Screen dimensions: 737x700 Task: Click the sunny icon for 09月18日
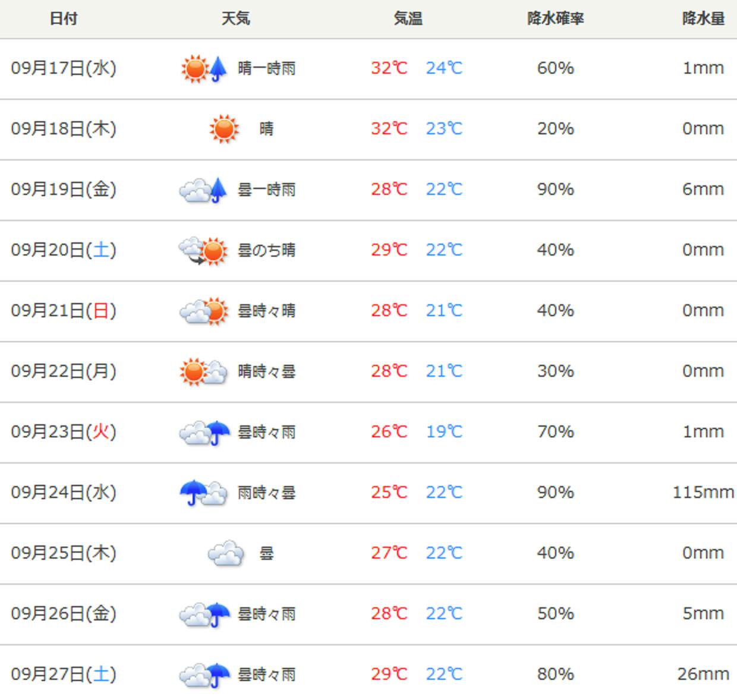click(x=224, y=129)
